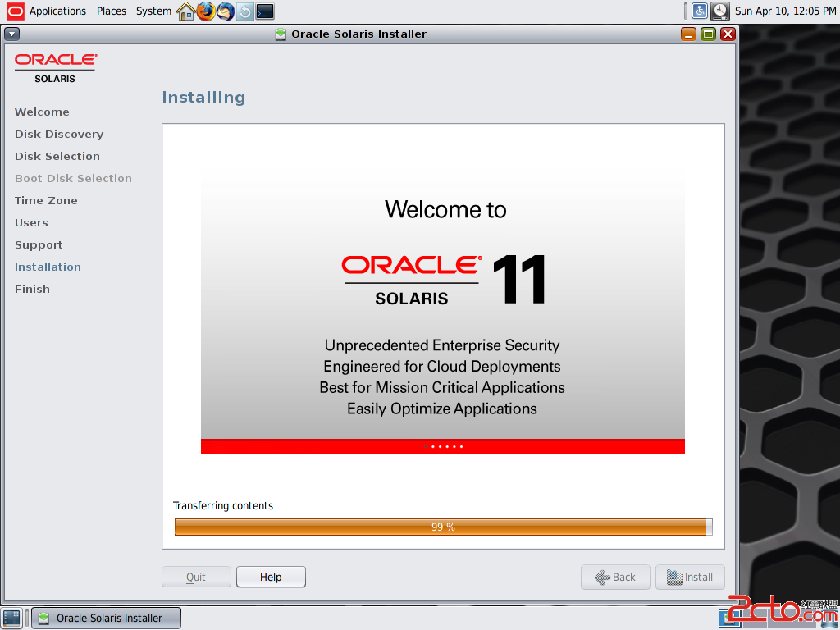
Task: Select the Disk Discovery step
Action: (59, 134)
